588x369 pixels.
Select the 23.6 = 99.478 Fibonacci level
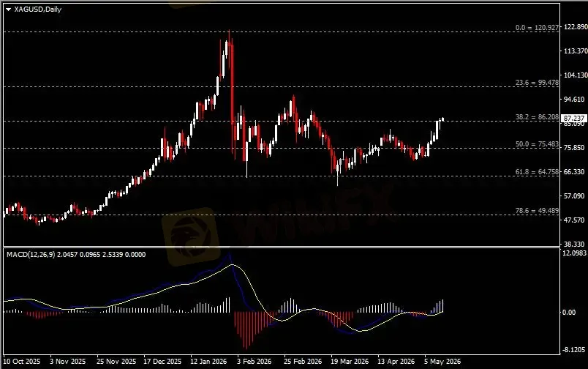point(537,83)
